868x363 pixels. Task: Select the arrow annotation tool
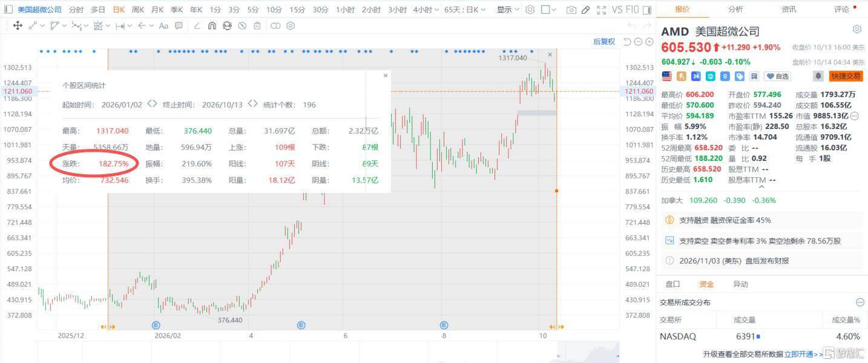(142, 26)
